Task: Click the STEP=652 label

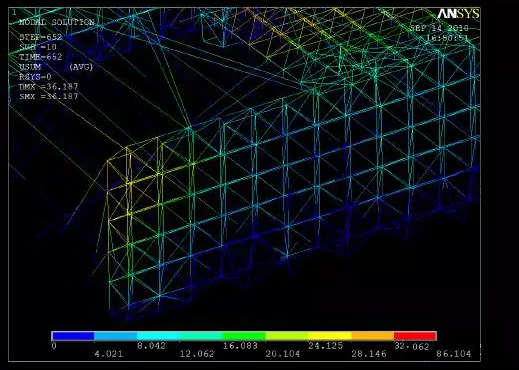Action: click(x=41, y=37)
